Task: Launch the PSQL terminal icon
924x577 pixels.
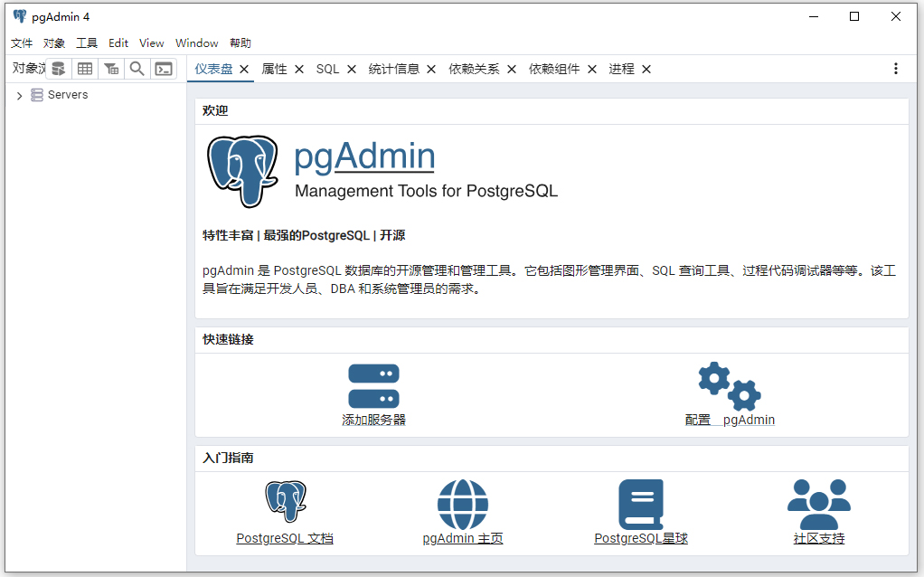Action: coord(164,69)
